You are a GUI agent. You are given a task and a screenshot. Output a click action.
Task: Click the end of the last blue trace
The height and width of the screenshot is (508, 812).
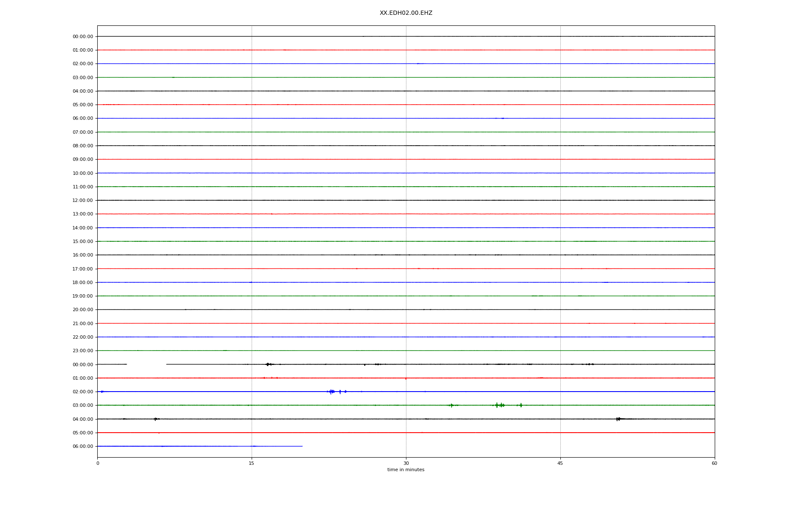pos(302,446)
